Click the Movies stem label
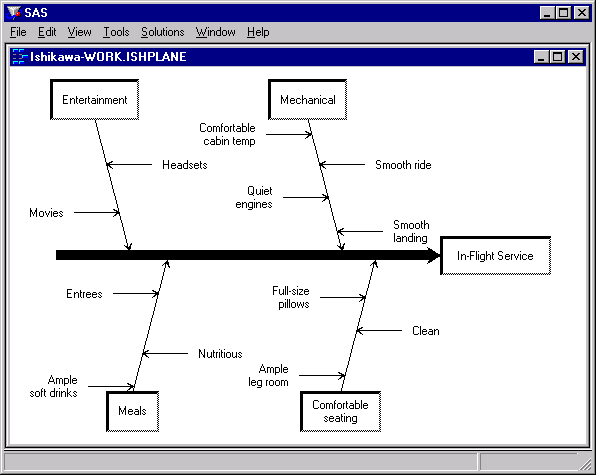The height and width of the screenshot is (475, 596). coord(46,213)
